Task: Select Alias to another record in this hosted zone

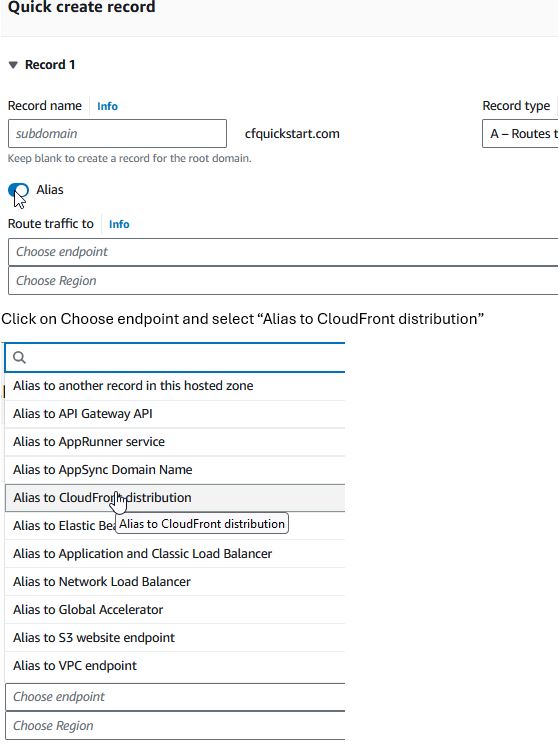Action: coord(175,386)
